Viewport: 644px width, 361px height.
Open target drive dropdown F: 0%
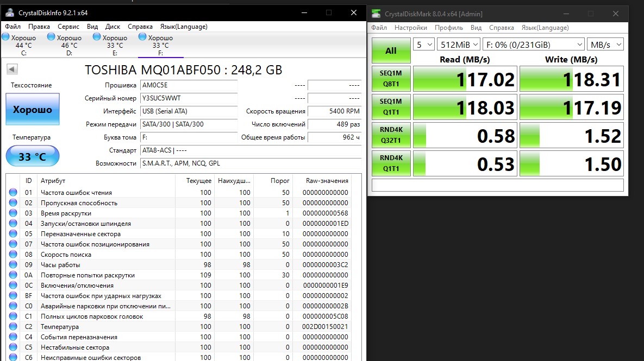pyautogui.click(x=534, y=45)
